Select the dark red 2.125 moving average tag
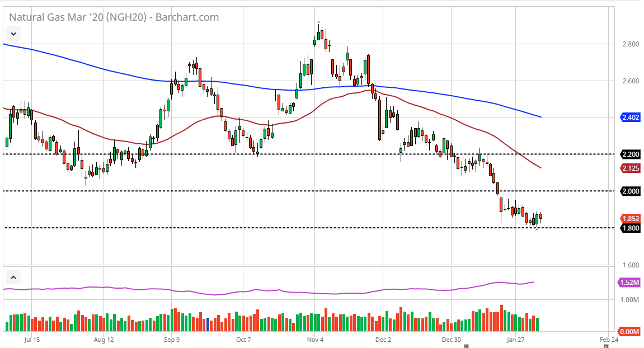The image size is (644, 348). tap(629, 168)
